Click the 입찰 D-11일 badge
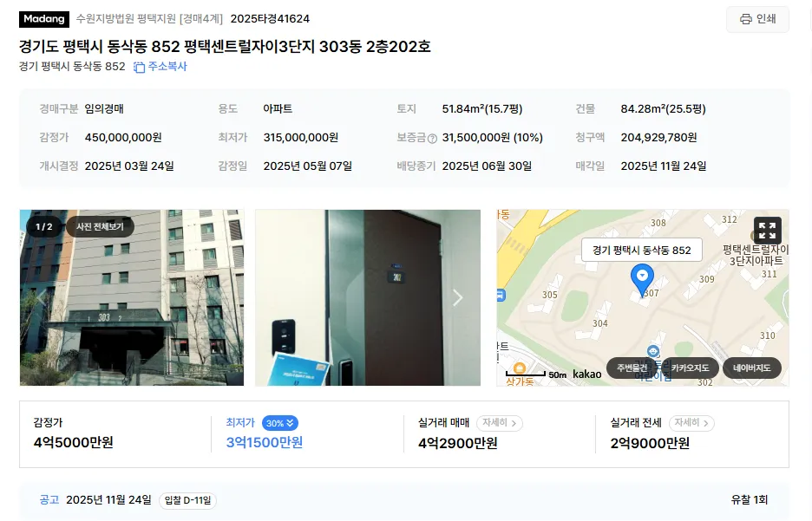The width and height of the screenshot is (812, 521). 187,500
